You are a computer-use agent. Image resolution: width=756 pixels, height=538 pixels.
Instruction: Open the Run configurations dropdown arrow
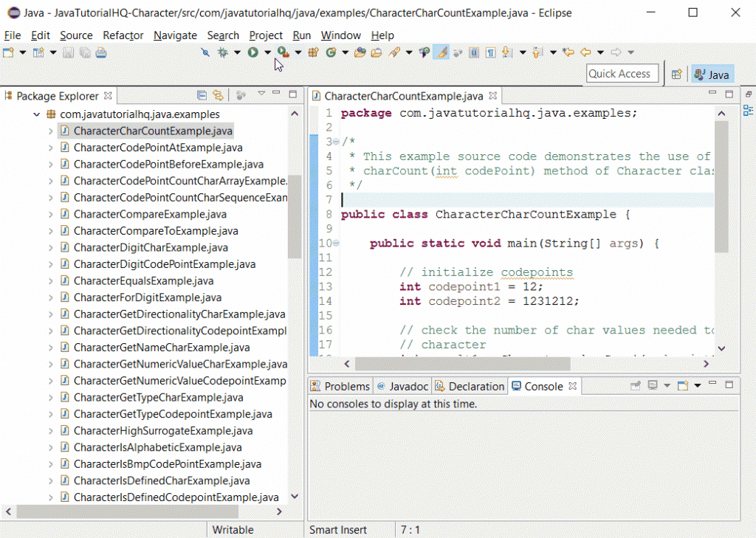267,52
